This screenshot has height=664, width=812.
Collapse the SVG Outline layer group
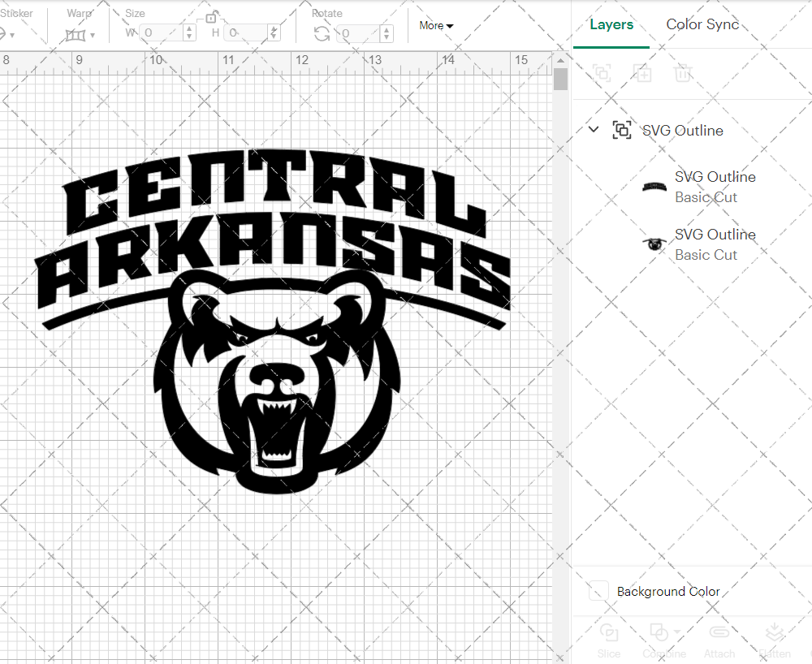593,129
